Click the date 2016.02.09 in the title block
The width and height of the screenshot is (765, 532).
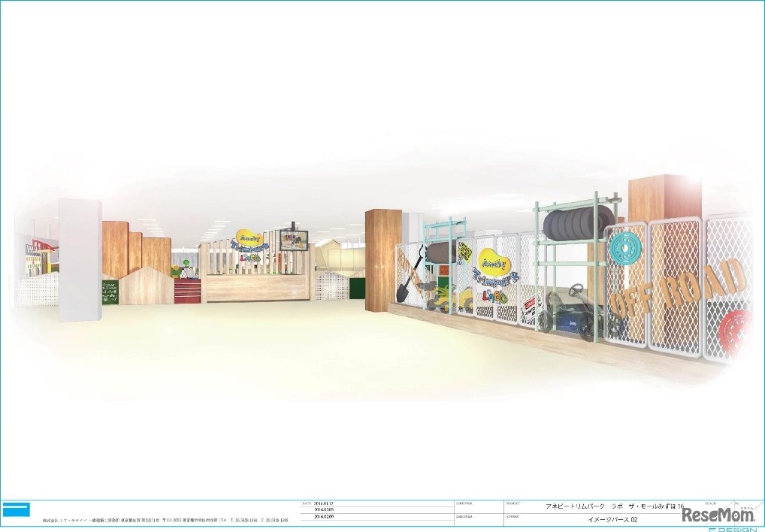(325, 516)
